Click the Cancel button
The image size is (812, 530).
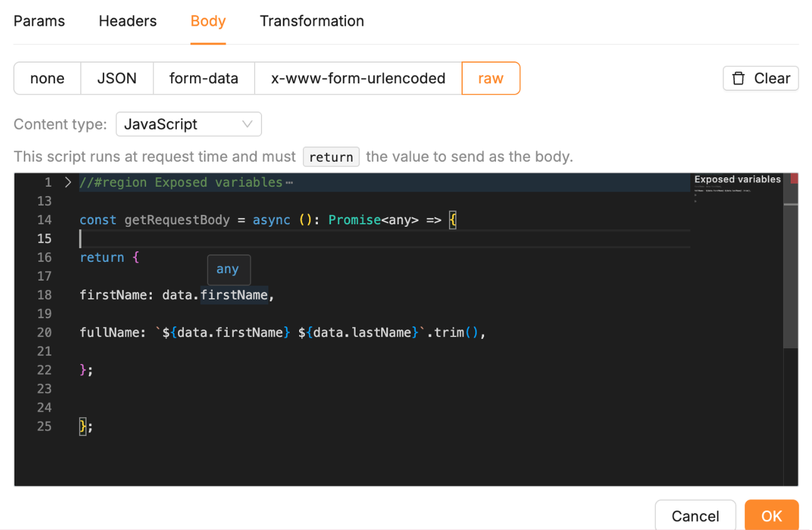pyautogui.click(x=695, y=516)
